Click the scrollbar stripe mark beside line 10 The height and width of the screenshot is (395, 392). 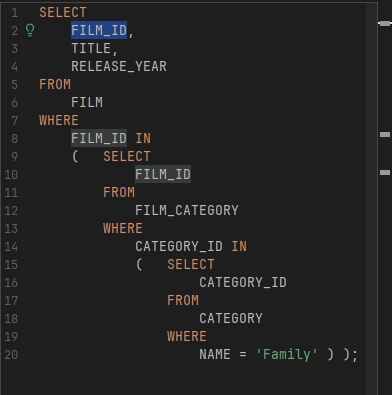385,172
